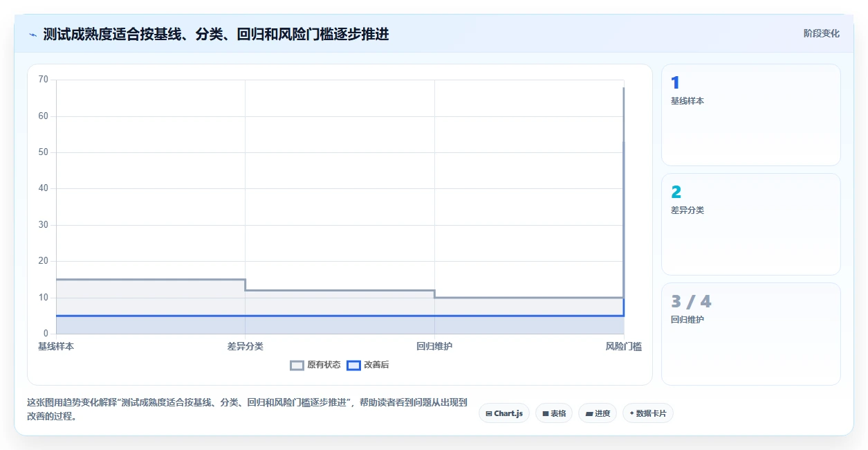The width and height of the screenshot is (868, 450).
Task: Click the 差异分类 x-axis label
Action: (245, 346)
